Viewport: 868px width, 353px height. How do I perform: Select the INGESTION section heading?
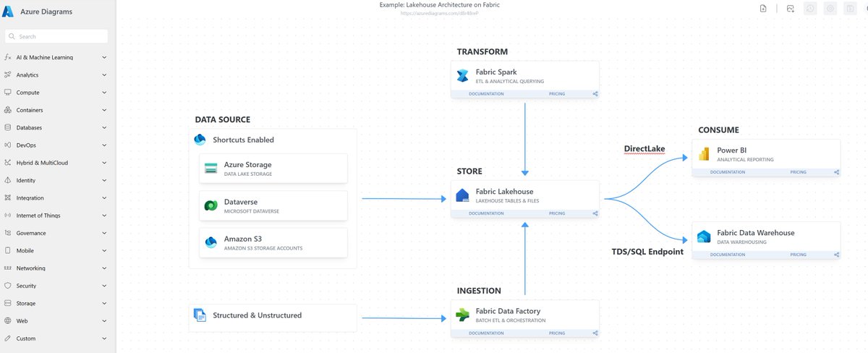(x=479, y=291)
